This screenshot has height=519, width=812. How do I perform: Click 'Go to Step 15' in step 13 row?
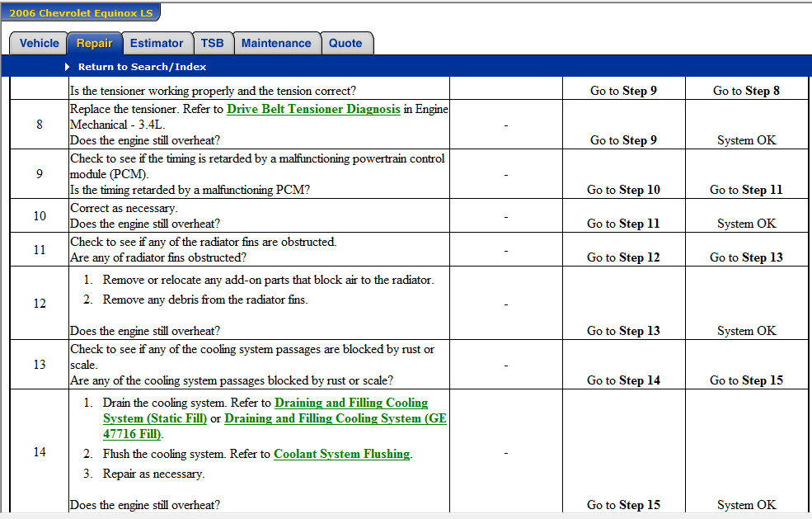click(x=746, y=380)
